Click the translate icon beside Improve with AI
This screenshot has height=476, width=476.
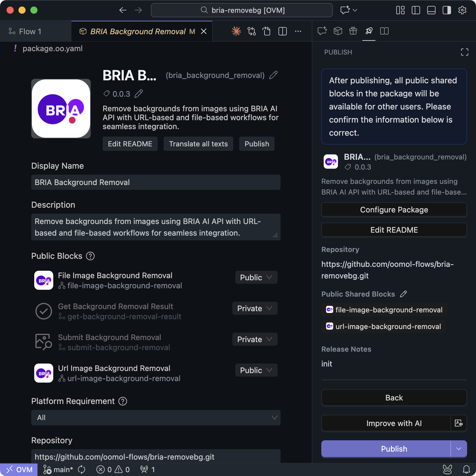(x=458, y=423)
